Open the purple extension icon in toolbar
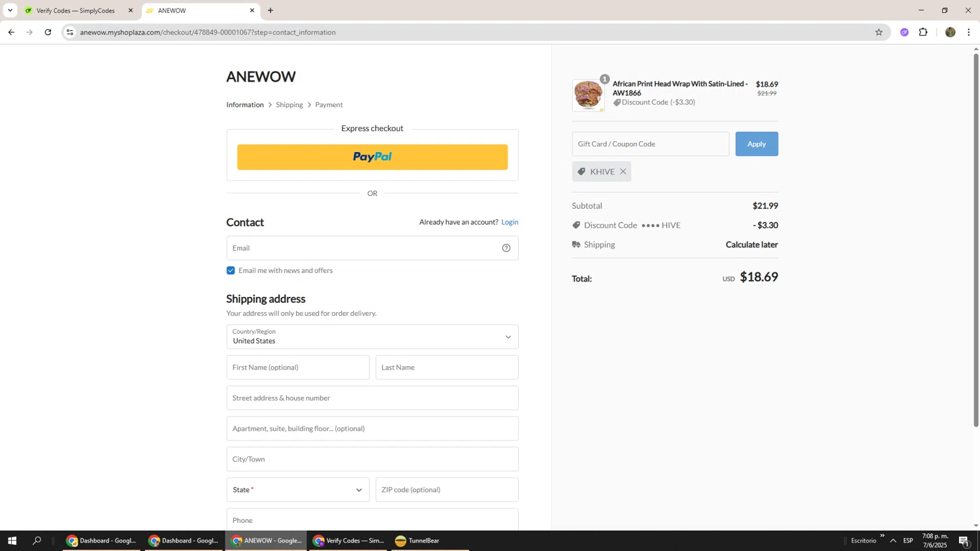 point(904,32)
